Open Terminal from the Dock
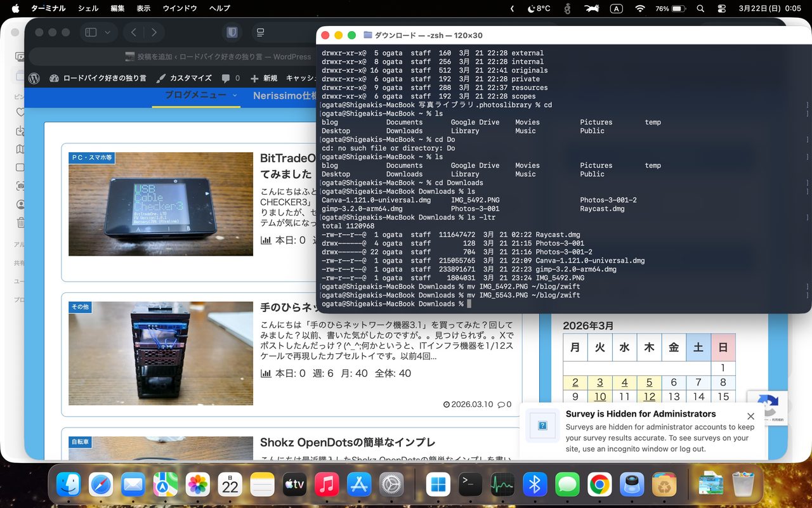 click(470, 486)
